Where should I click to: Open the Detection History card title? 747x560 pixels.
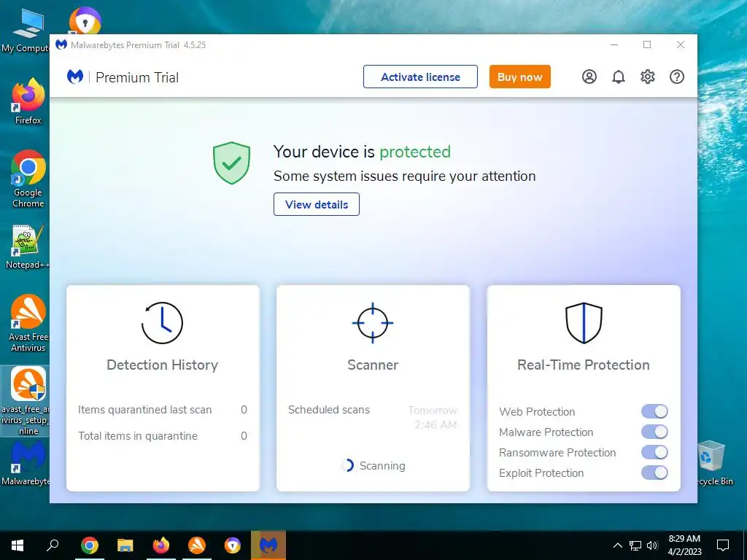click(x=163, y=365)
